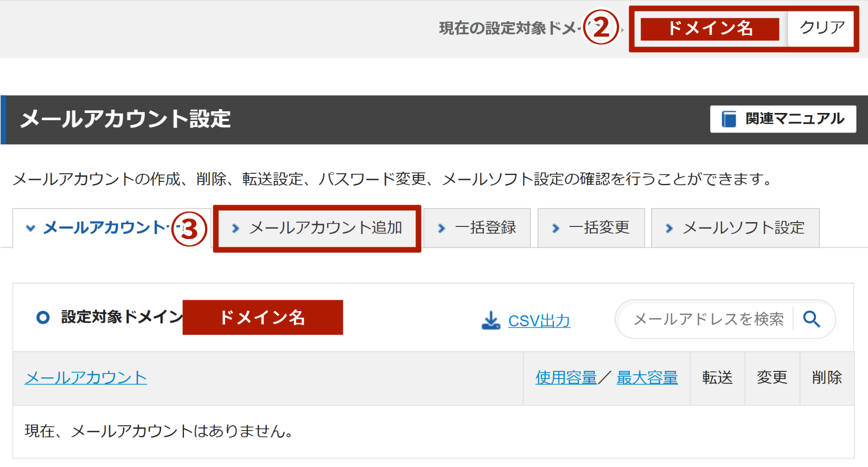The image size is (868, 467).
Task: Sort by 最大容量 column link
Action: [647, 377]
